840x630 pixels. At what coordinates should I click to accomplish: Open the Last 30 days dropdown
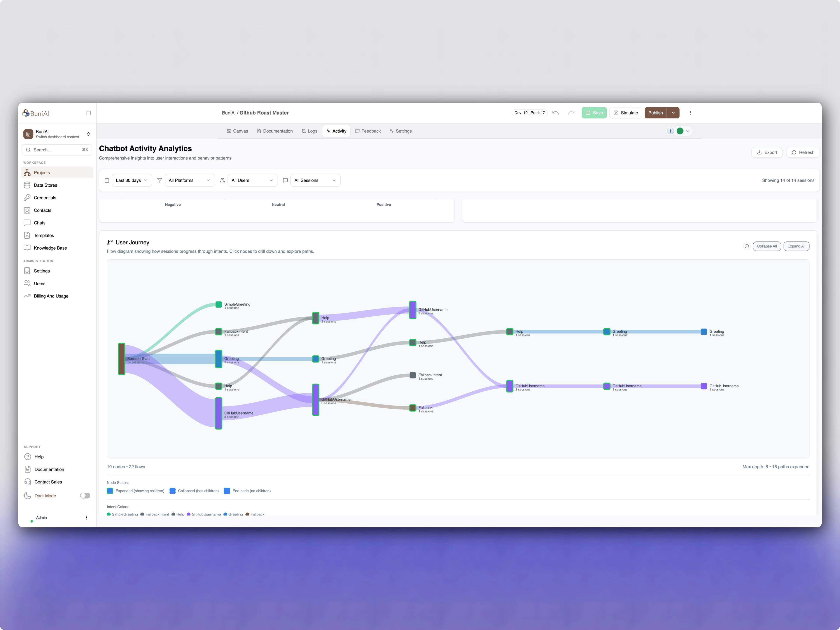(131, 180)
